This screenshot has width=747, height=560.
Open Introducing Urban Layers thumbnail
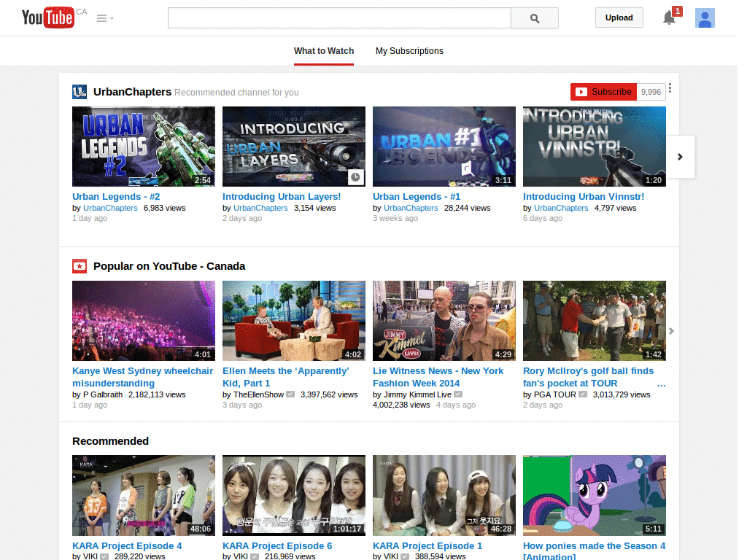point(294,146)
